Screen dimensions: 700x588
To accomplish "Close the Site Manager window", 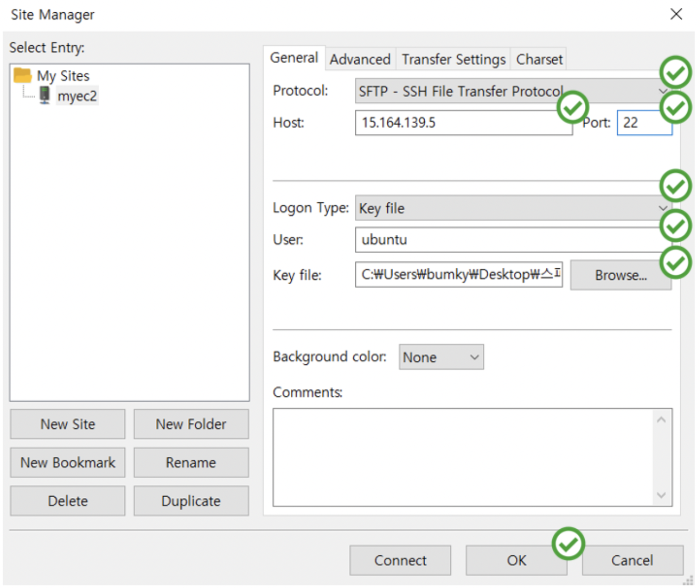I will point(676,14).
